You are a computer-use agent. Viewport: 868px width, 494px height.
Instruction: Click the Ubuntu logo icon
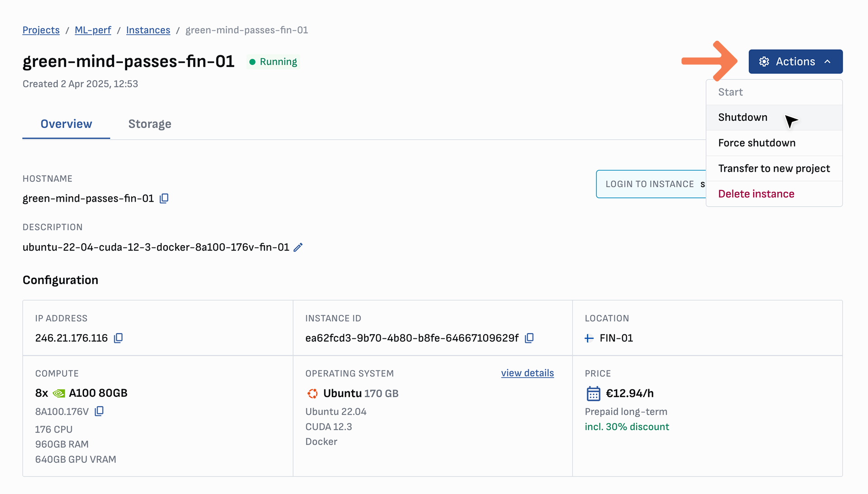click(312, 394)
